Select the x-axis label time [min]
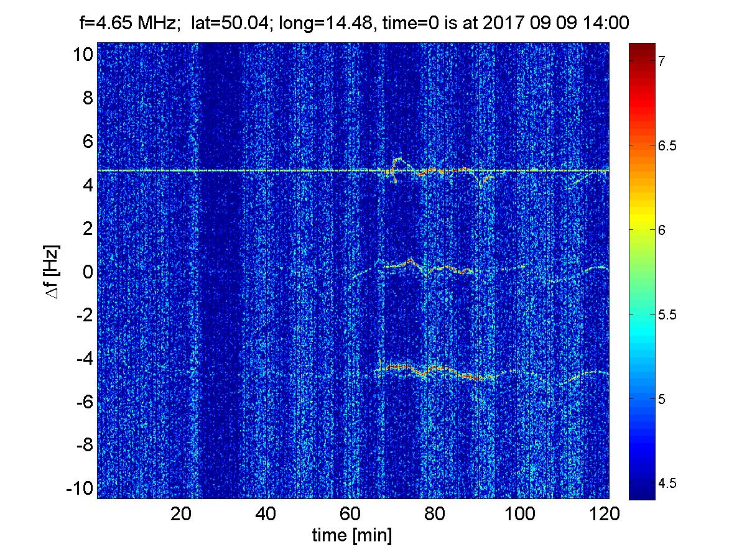The height and width of the screenshot is (560, 747). click(x=352, y=536)
